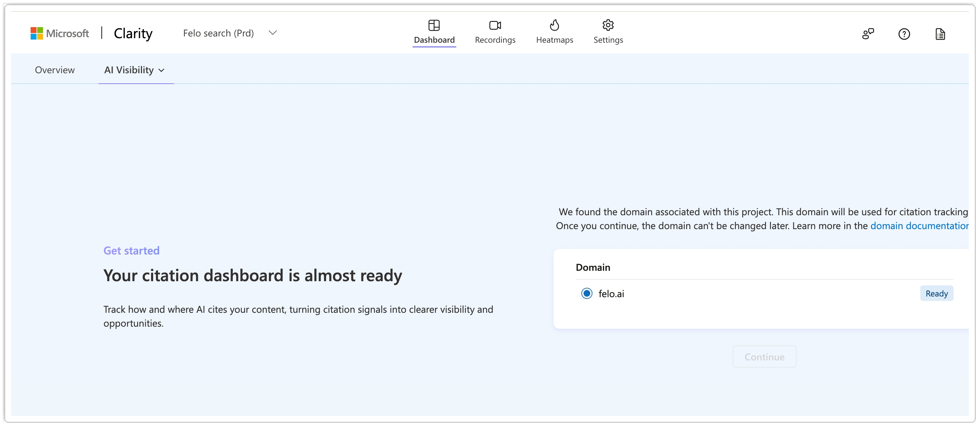Open the document notes icon
980x427 pixels.
940,34
